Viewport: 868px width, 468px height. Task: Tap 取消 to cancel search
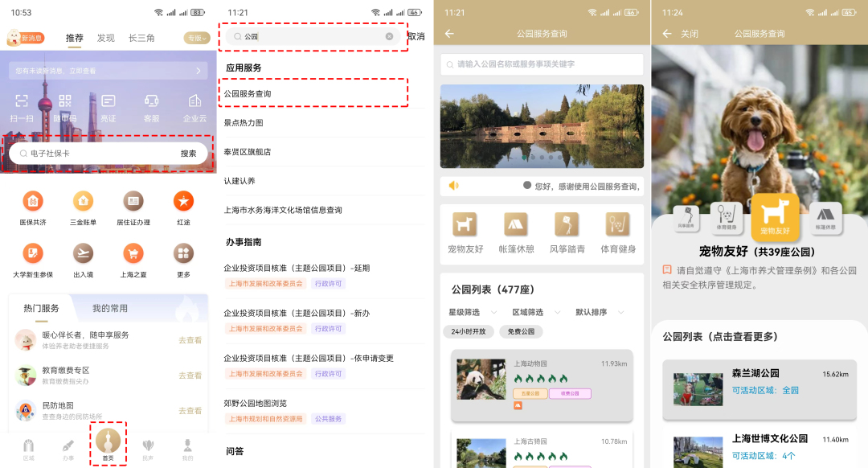[416, 36]
